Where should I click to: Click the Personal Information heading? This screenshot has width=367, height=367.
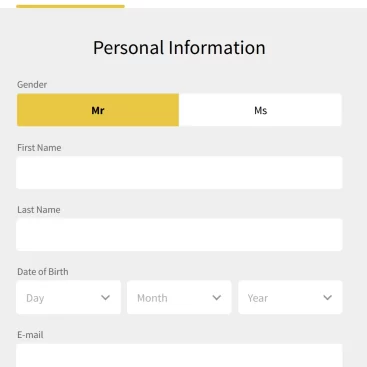pos(179,48)
